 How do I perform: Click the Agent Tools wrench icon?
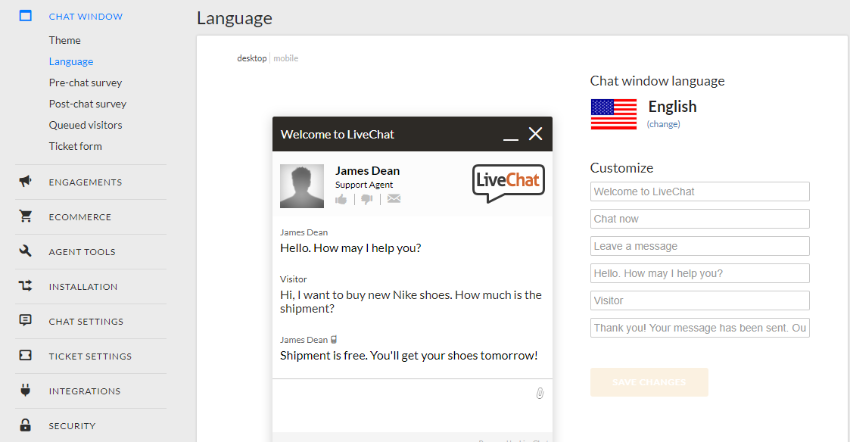(25, 251)
